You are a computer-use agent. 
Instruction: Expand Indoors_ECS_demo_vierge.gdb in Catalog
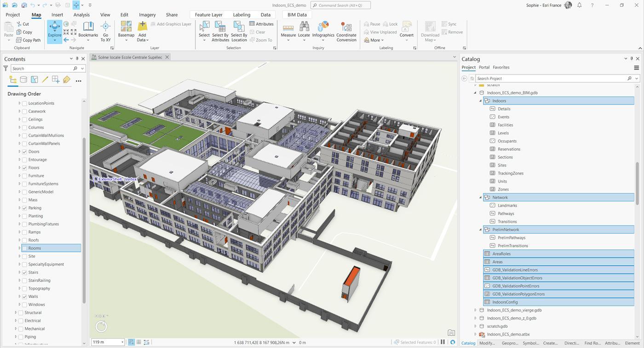(x=476, y=310)
